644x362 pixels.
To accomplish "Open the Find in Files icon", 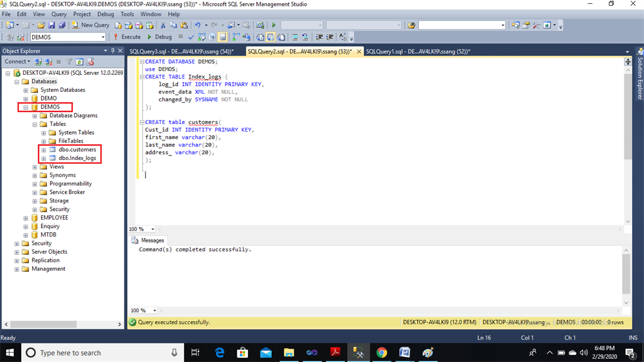I will click(411, 25).
